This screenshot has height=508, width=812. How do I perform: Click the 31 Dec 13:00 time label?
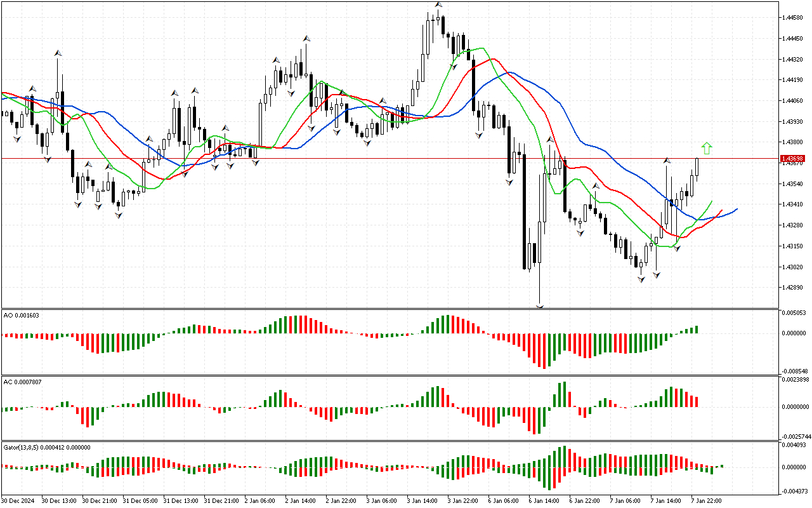click(181, 501)
